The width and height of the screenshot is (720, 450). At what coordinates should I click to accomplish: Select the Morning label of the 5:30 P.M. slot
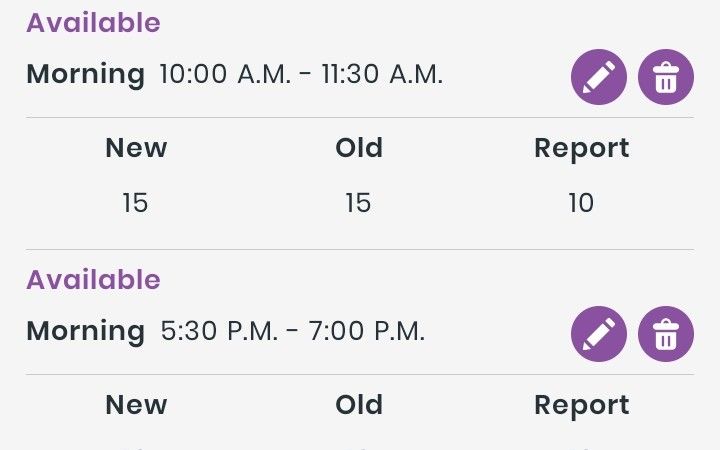pos(86,332)
